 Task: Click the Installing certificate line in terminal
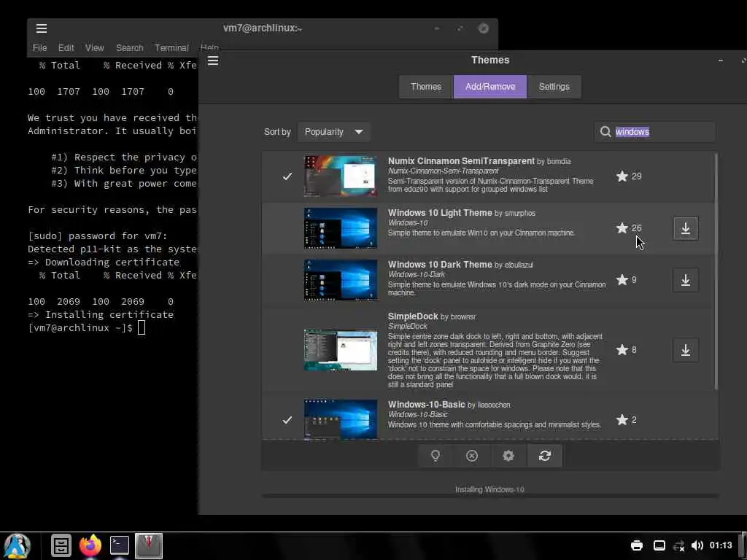[101, 315]
